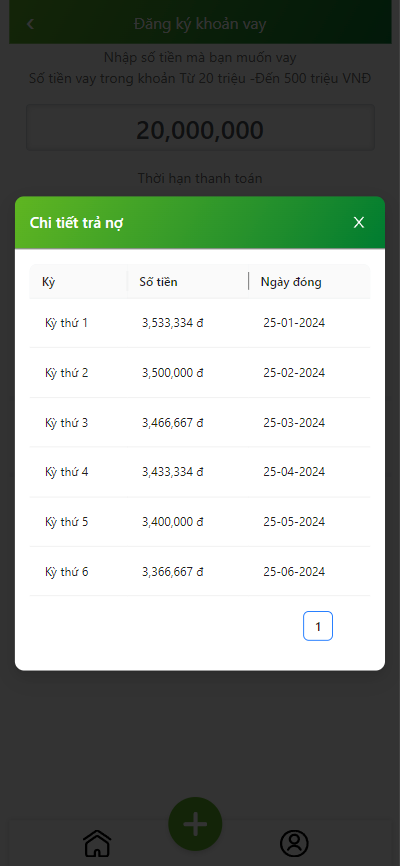Screen dimensions: 400x866
Task: Select the Kỳ thứ 5 row
Action: point(200,522)
